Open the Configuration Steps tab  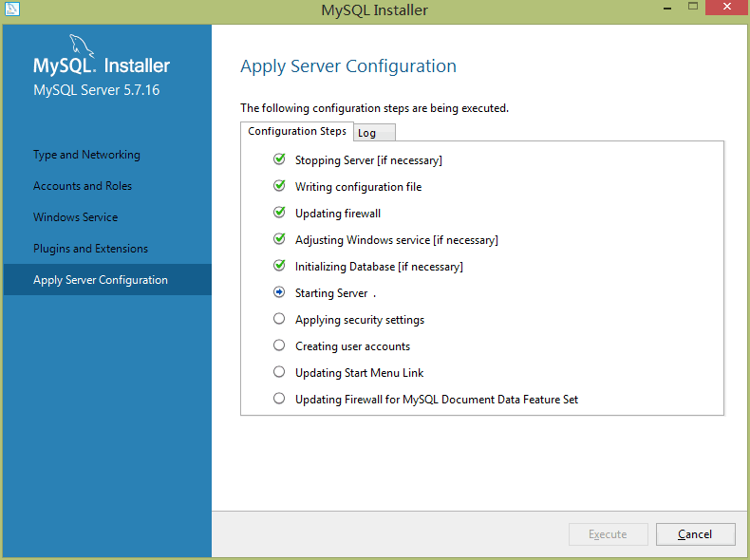pyautogui.click(x=297, y=131)
